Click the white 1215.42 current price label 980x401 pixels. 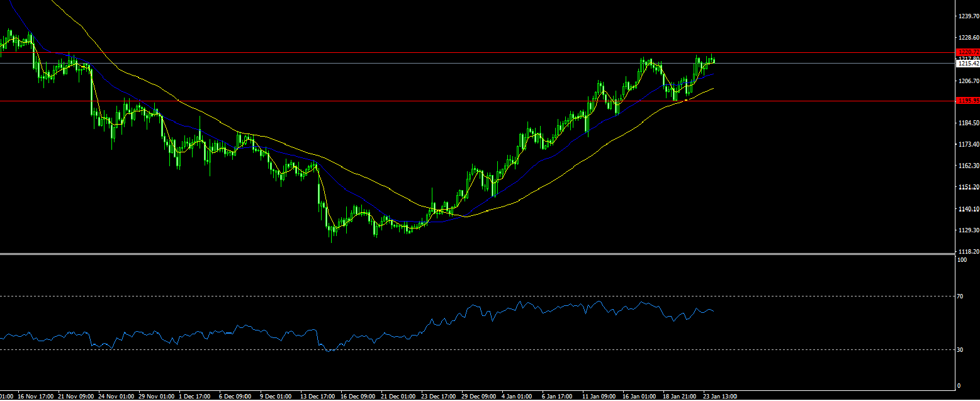click(967, 64)
